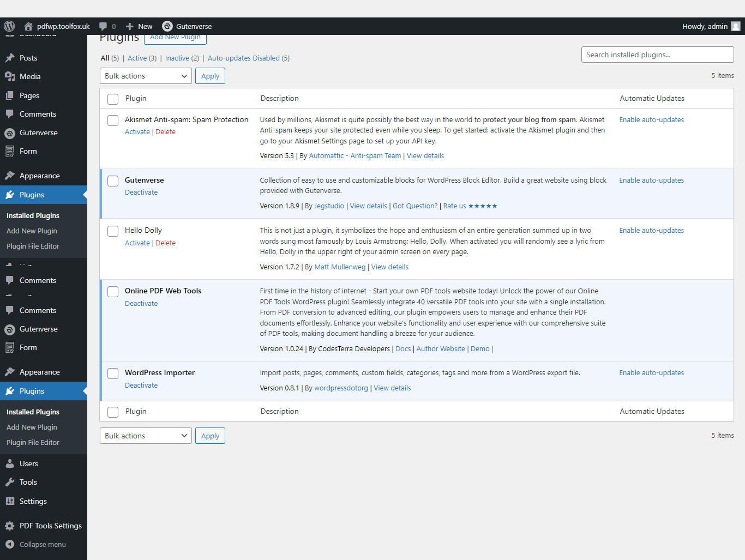Filter plugins by Inactive tab

(182, 58)
